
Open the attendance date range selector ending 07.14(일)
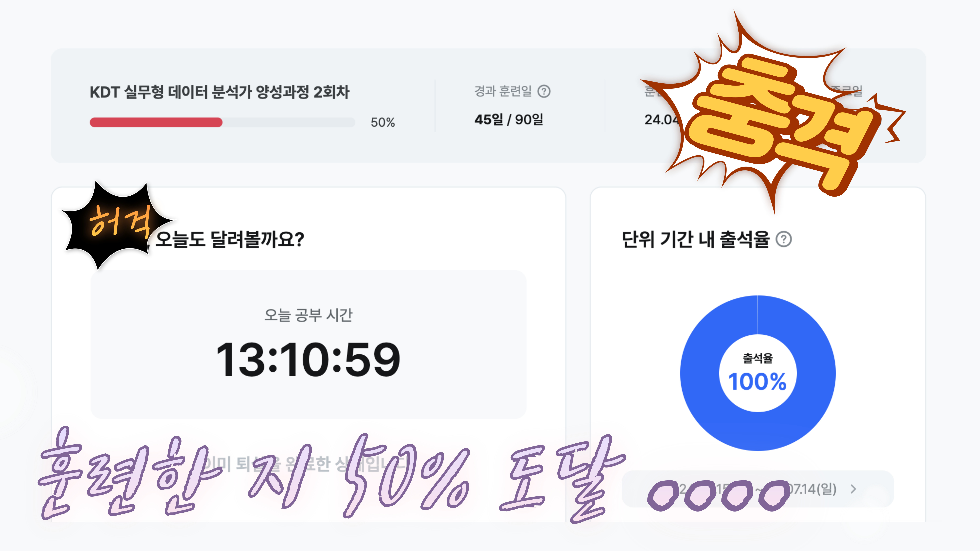click(757, 489)
